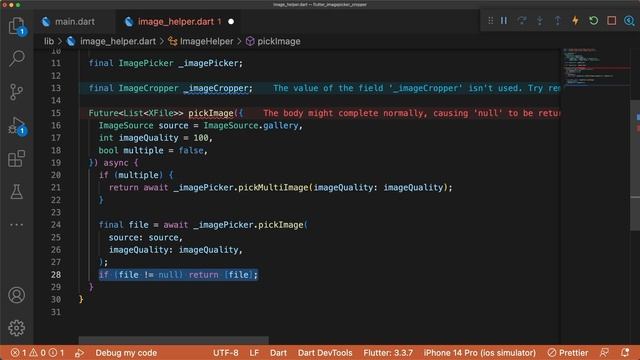Open the Accounts menu icon
The image size is (640, 360).
click(x=17, y=295)
